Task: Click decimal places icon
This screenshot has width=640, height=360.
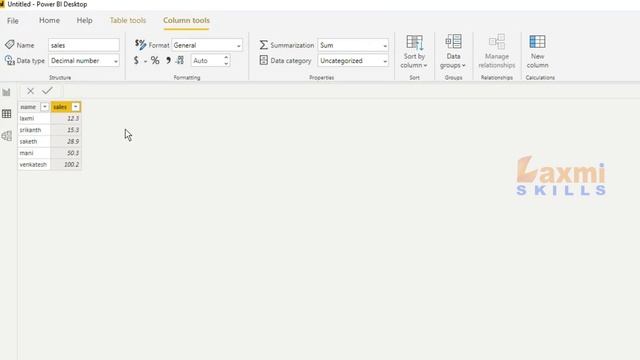Action: [x=180, y=60]
